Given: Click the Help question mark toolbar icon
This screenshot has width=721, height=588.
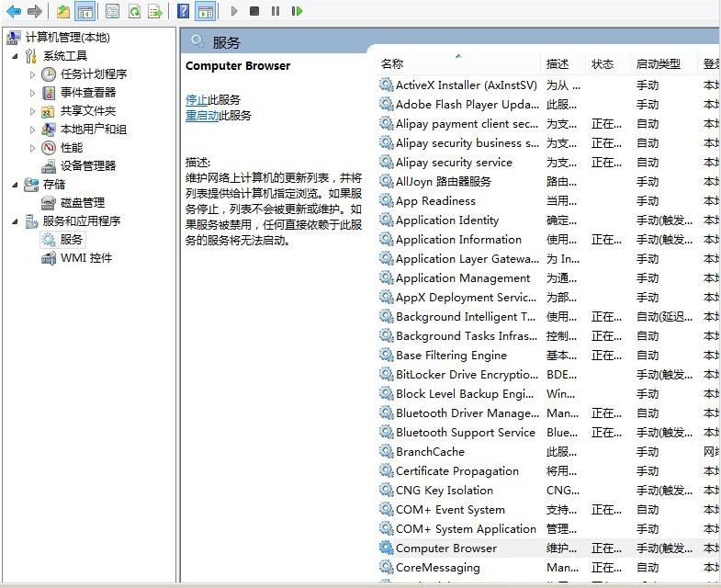Looking at the screenshot, I should click(183, 11).
